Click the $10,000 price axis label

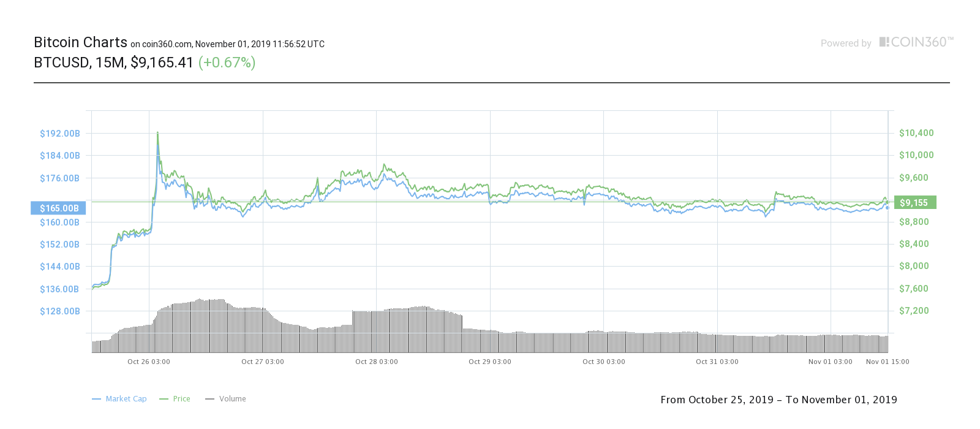(916, 155)
